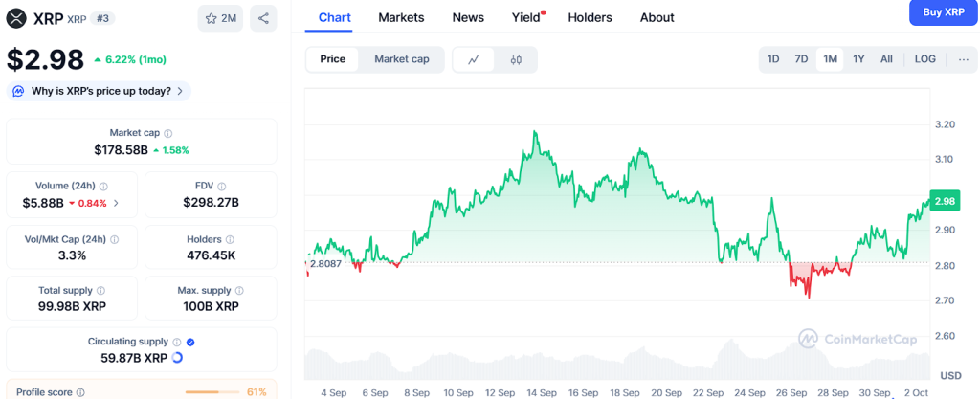Select the 1Y time range button
Image resolution: width=980 pixels, height=399 pixels.
pos(858,59)
